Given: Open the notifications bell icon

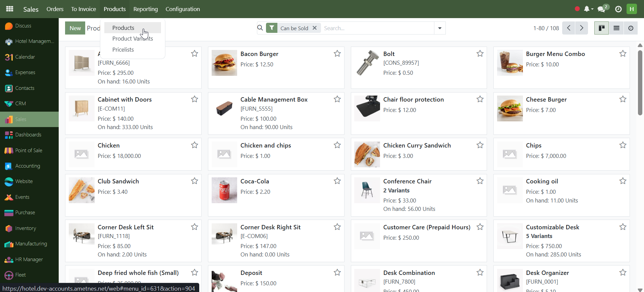Looking at the screenshot, I should [587, 9].
